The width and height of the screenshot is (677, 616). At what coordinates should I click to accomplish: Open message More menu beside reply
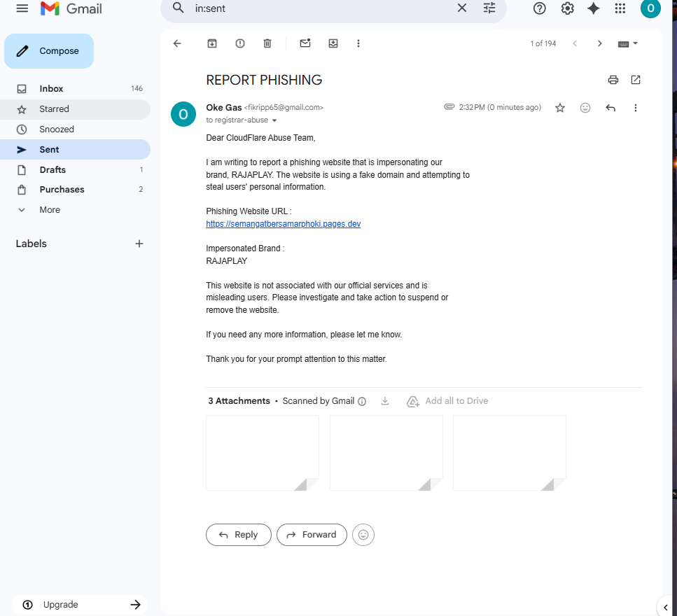click(635, 108)
